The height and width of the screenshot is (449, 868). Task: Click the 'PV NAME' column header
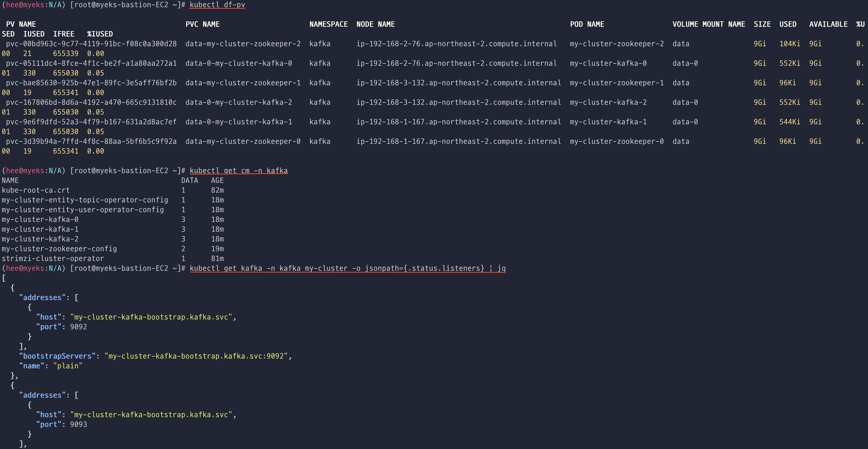click(x=21, y=24)
